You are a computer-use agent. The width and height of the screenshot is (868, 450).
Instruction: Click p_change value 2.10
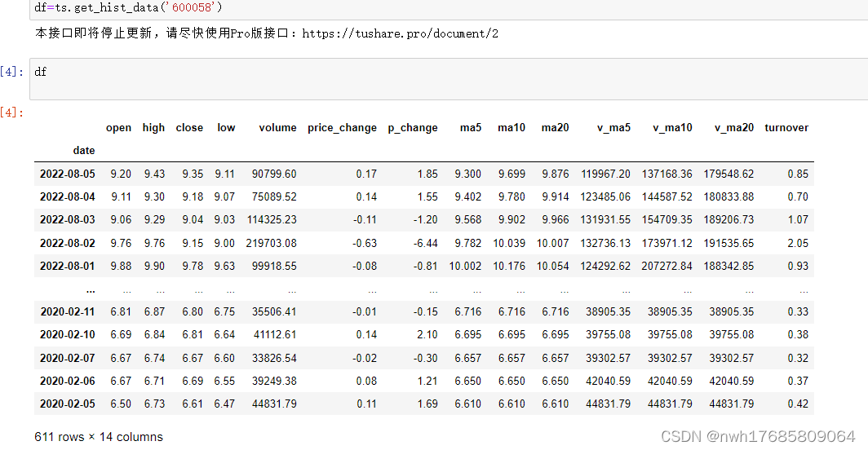427,335
